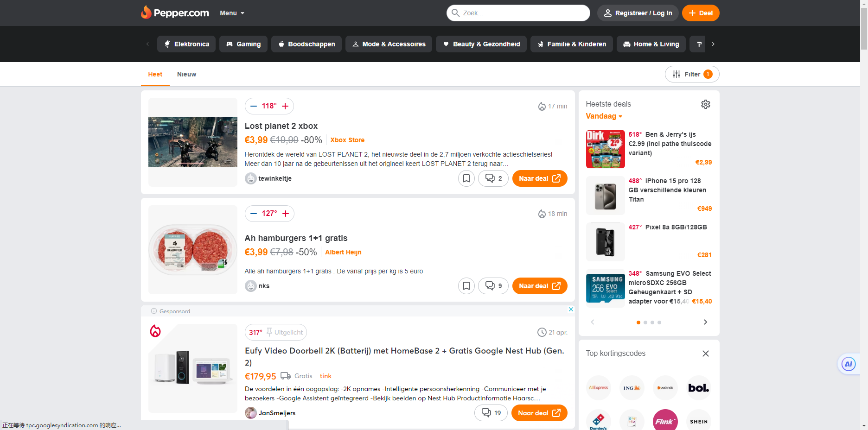Open Heetste deals settings gear

[705, 104]
